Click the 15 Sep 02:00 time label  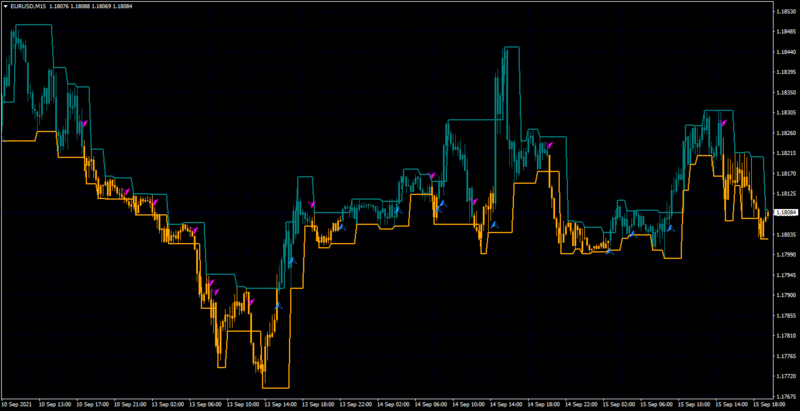click(620, 404)
